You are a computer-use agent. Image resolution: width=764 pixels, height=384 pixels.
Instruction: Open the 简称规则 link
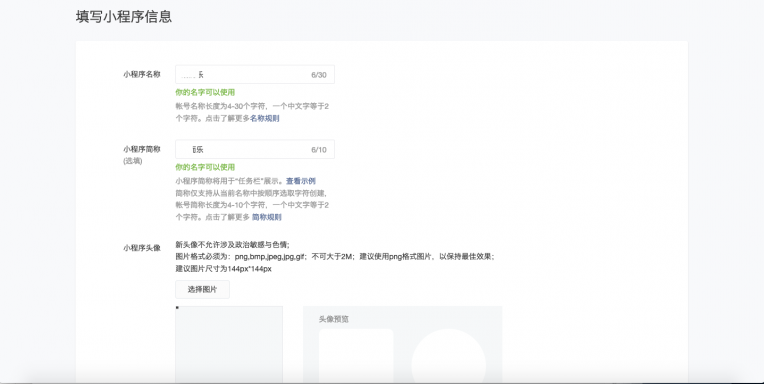point(267,217)
